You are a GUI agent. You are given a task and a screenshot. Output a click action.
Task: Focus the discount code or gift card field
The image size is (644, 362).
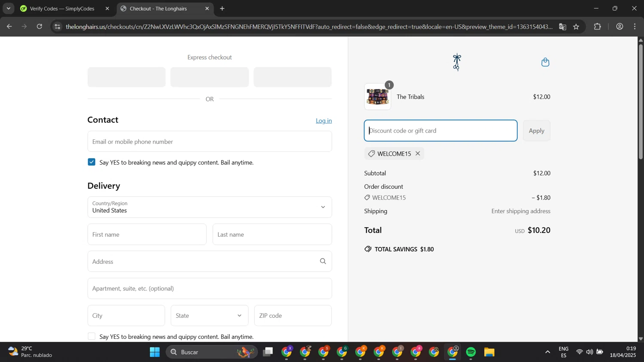(440, 131)
